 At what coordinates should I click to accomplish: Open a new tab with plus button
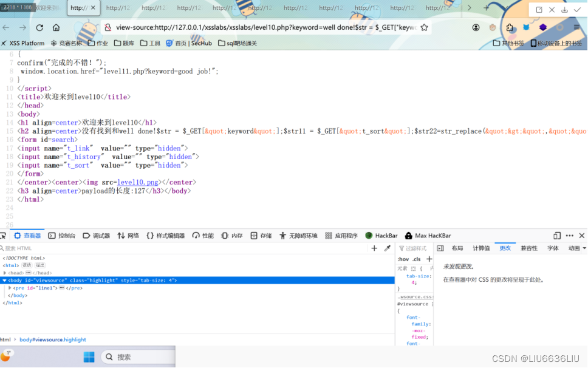pos(487,7)
